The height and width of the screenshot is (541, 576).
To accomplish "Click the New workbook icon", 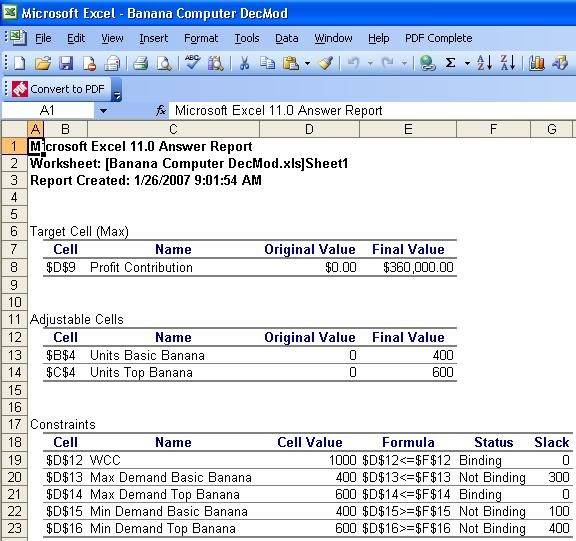I will 19,63.
